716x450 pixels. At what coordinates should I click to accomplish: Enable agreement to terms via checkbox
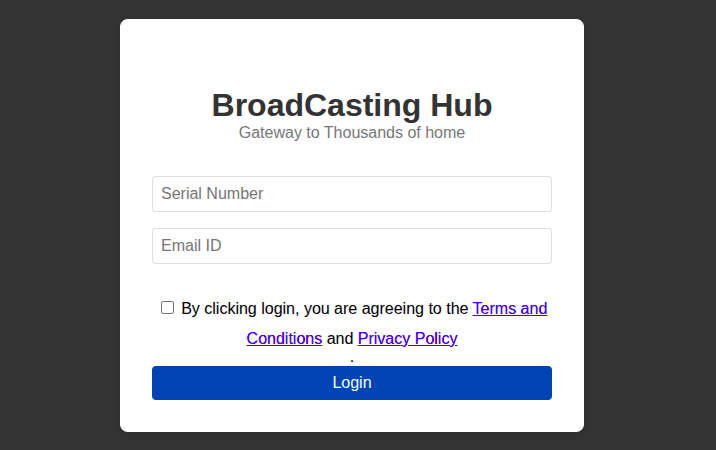(168, 308)
